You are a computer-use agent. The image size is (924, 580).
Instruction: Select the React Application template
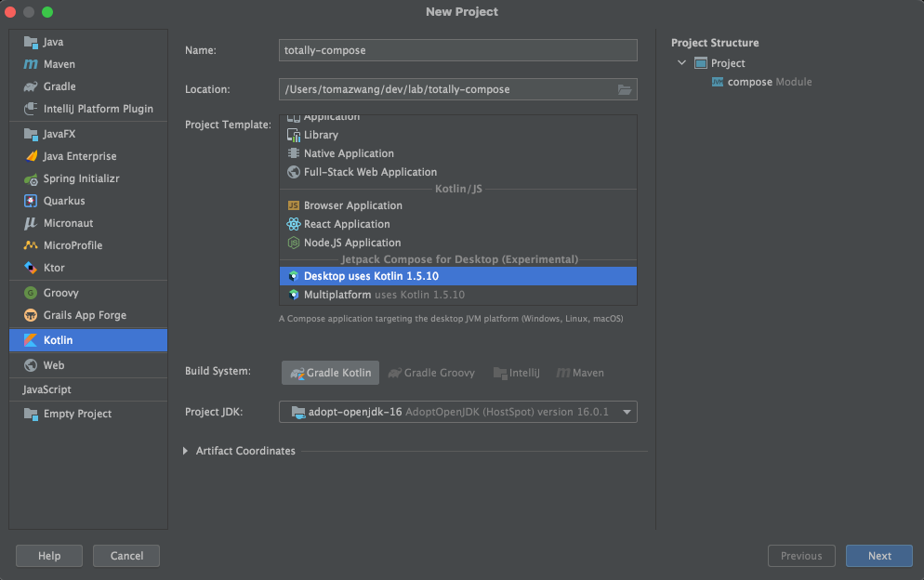347,224
